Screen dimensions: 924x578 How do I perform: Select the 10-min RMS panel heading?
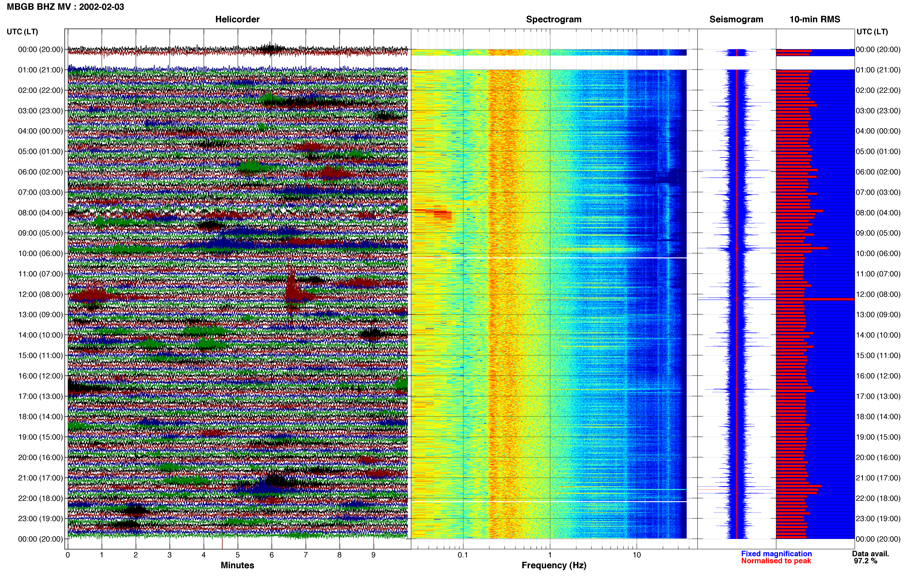[x=815, y=20]
